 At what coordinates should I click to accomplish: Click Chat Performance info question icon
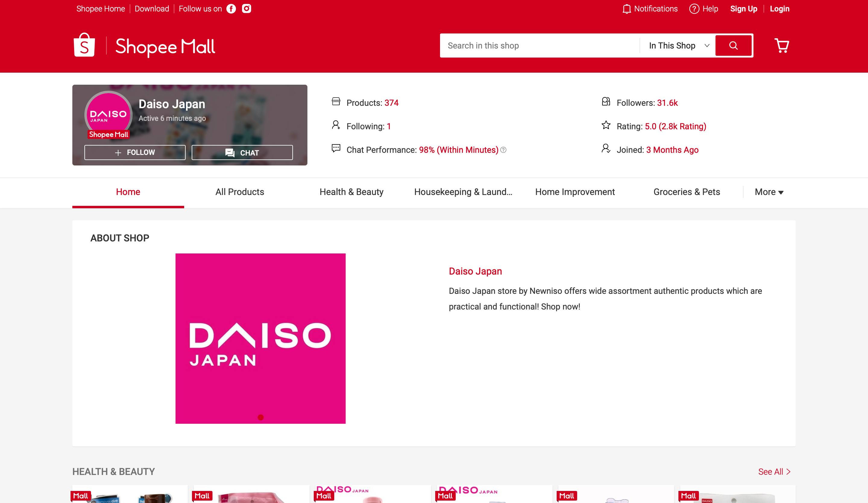click(x=503, y=150)
